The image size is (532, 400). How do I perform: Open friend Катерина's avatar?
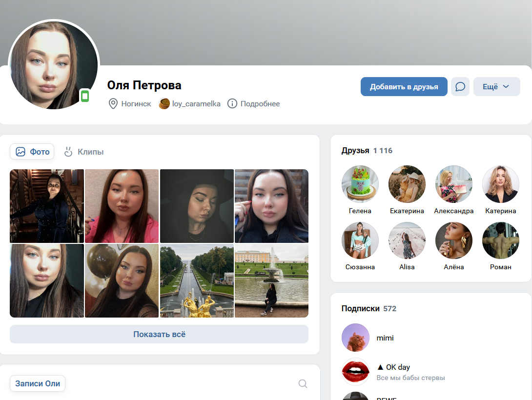(500, 184)
